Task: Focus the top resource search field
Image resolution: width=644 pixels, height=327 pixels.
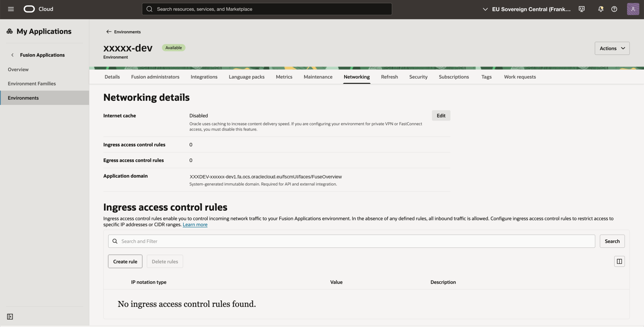Action: 267,9
